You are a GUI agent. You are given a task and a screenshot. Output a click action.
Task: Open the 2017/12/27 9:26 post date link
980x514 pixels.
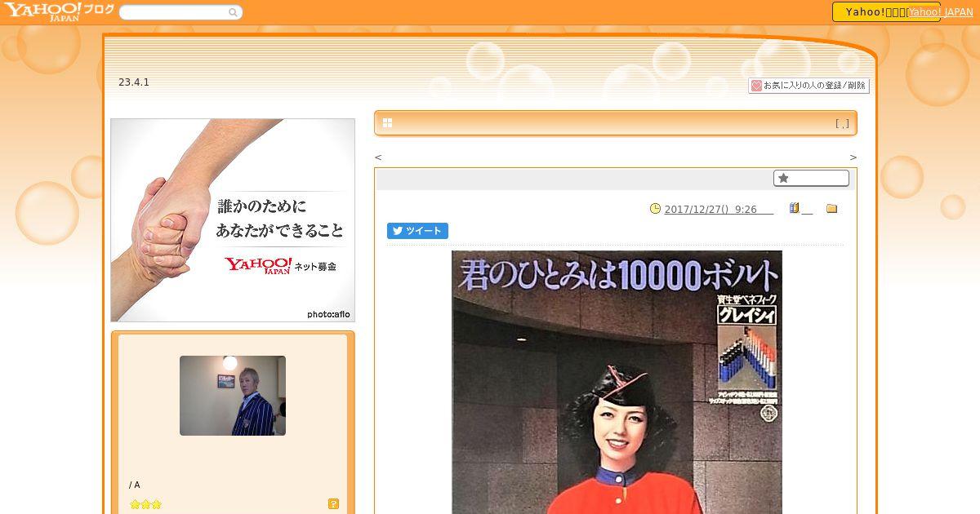coord(719,210)
